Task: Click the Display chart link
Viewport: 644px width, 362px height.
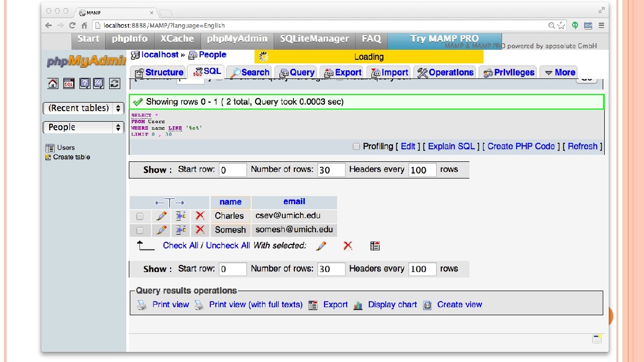Action: pyautogui.click(x=392, y=305)
